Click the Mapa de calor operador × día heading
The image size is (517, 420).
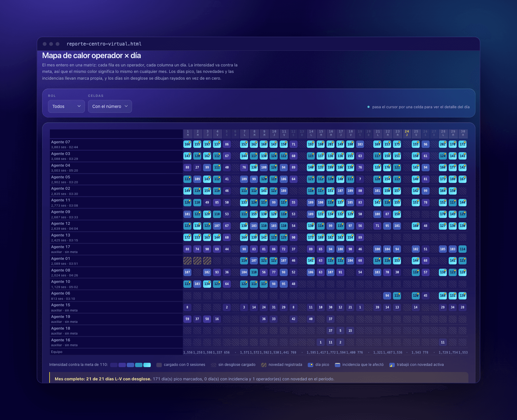pyautogui.click(x=91, y=56)
